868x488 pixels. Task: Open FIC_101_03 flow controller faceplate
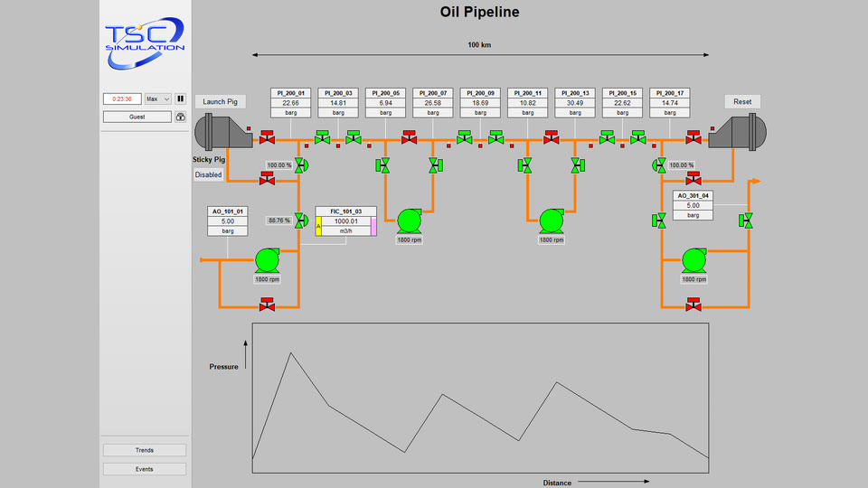pos(346,221)
